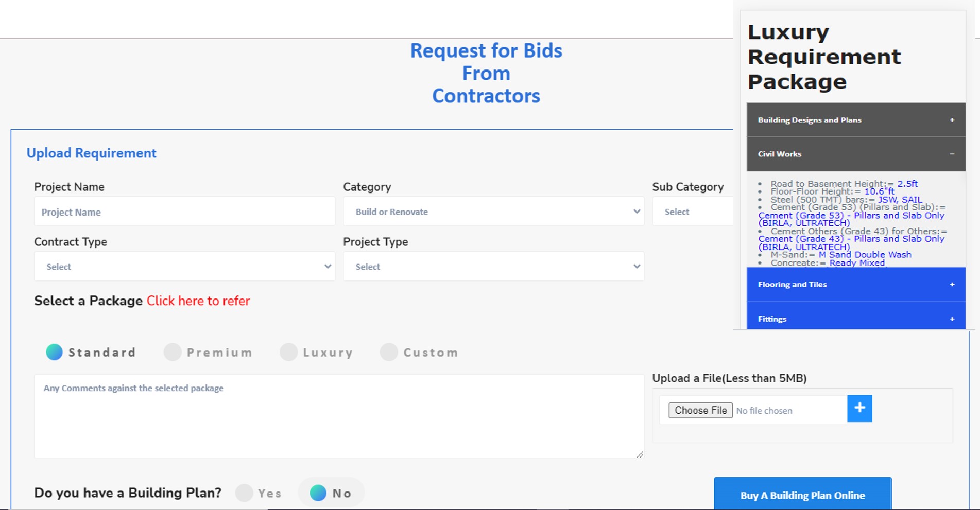The width and height of the screenshot is (980, 510).
Task: Open the Sub Category select dropdown
Action: (693, 212)
